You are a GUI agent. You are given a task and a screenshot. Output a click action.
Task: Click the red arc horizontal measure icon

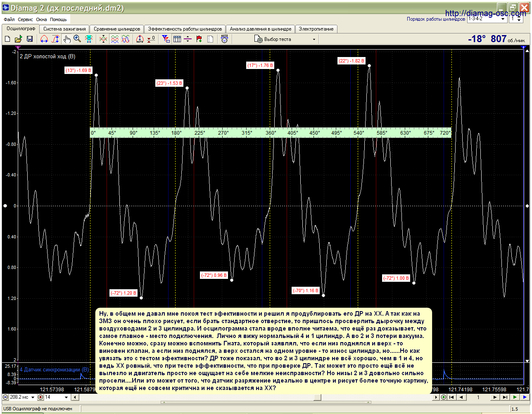coord(44,39)
